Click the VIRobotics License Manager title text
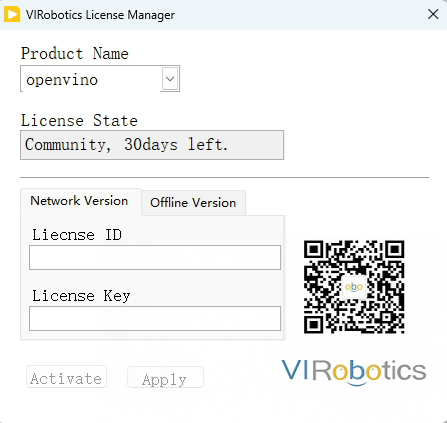 click(x=100, y=15)
